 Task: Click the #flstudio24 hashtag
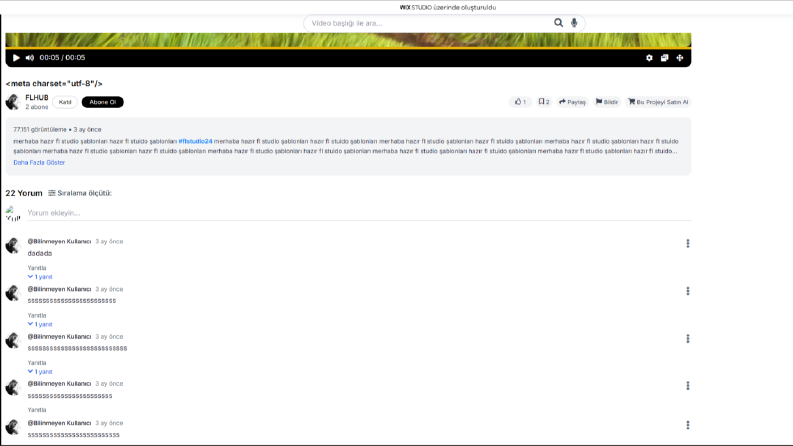[x=195, y=141]
